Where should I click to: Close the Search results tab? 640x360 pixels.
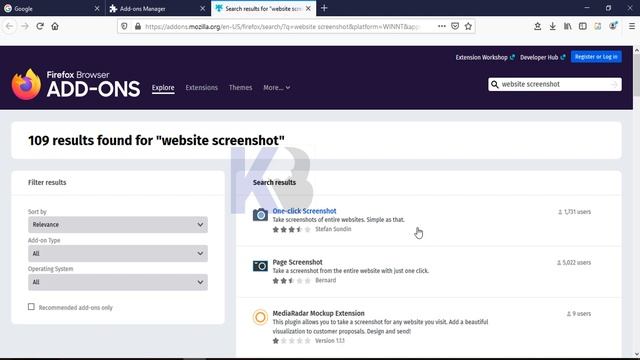coord(308,8)
